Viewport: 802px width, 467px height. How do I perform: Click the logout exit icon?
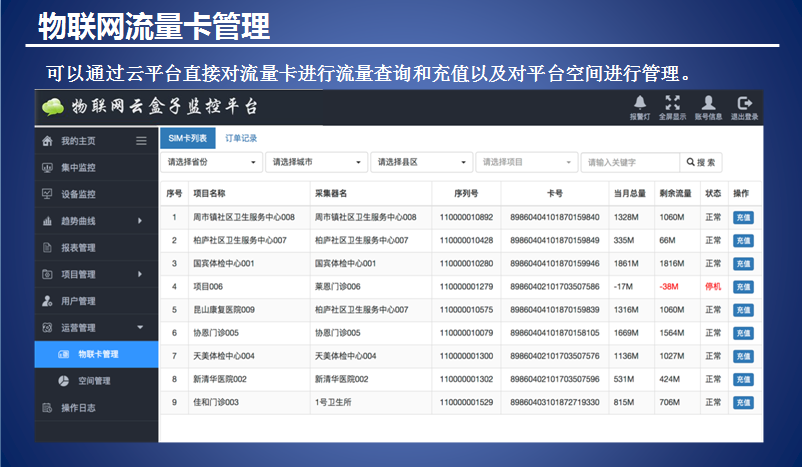pyautogui.click(x=744, y=103)
